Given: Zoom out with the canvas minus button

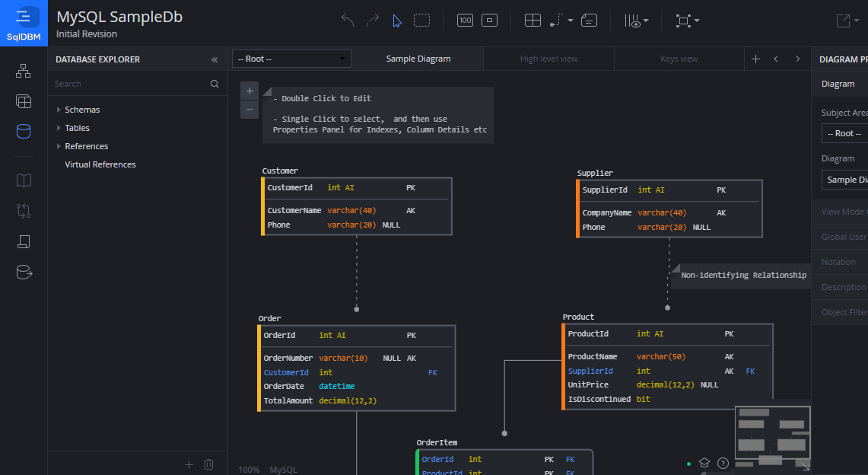Looking at the screenshot, I should point(250,109).
